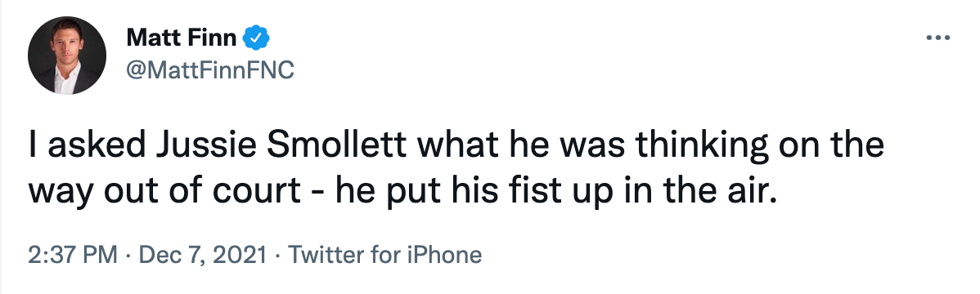Open the "Twitter for iPhone" source link
The height and width of the screenshot is (294, 980).
(x=384, y=255)
